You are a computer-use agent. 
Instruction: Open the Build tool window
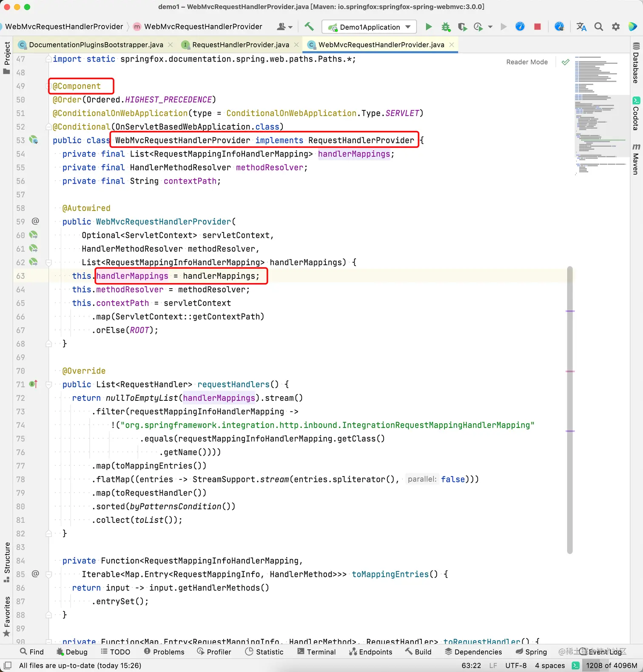pos(418,652)
